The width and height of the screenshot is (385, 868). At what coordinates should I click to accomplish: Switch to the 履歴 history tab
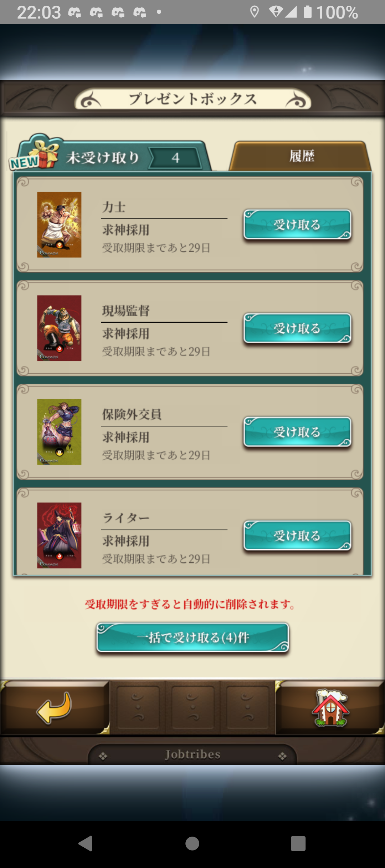tap(301, 156)
